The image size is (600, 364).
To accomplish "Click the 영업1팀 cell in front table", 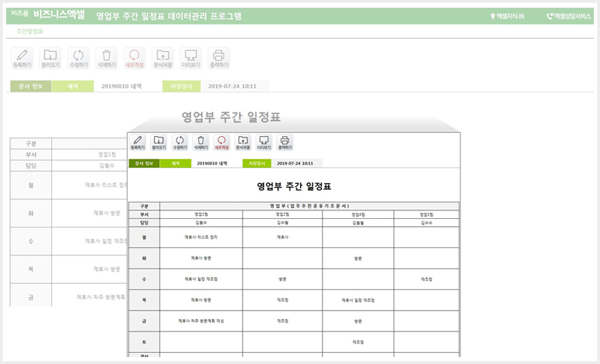I will point(201,215).
